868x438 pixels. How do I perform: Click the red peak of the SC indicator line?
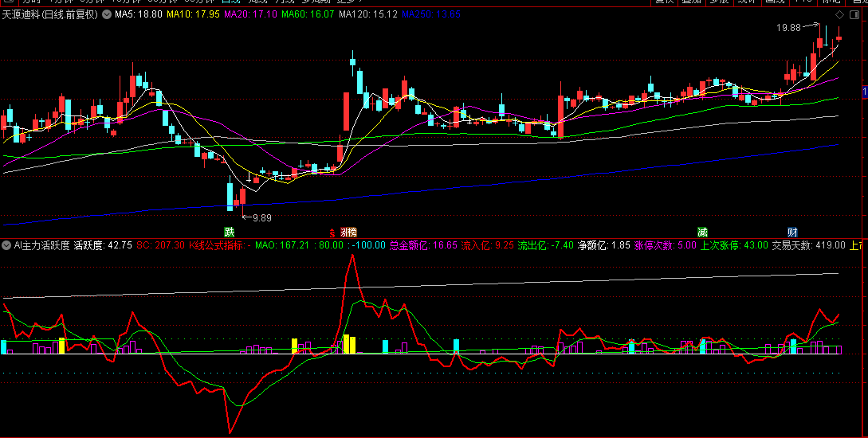(351, 257)
